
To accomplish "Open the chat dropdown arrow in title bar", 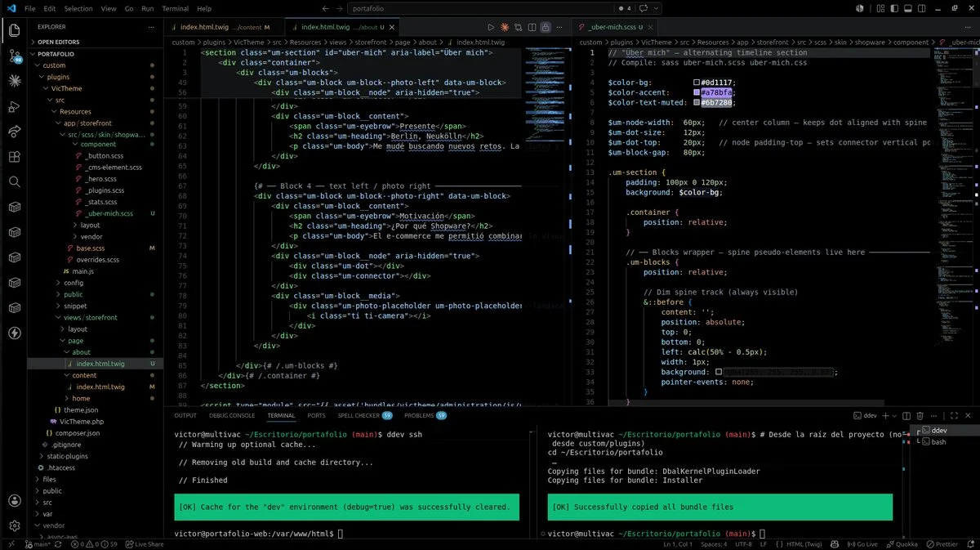I will point(656,8).
